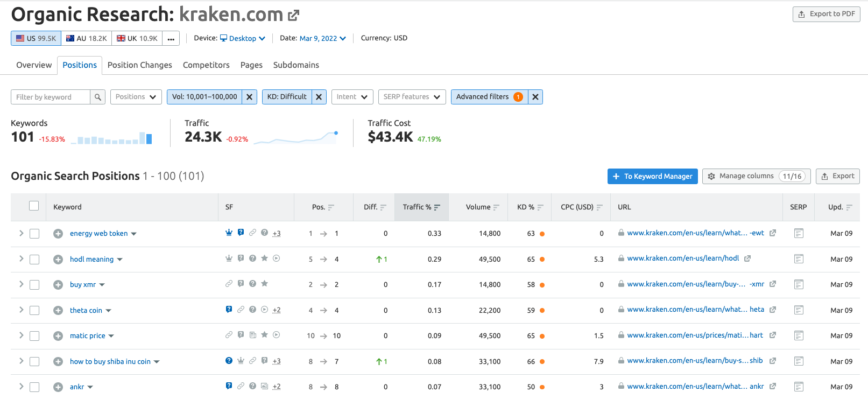This screenshot has width=868, height=399.
Task: Clear the Advanced filters chip
Action: (535, 97)
